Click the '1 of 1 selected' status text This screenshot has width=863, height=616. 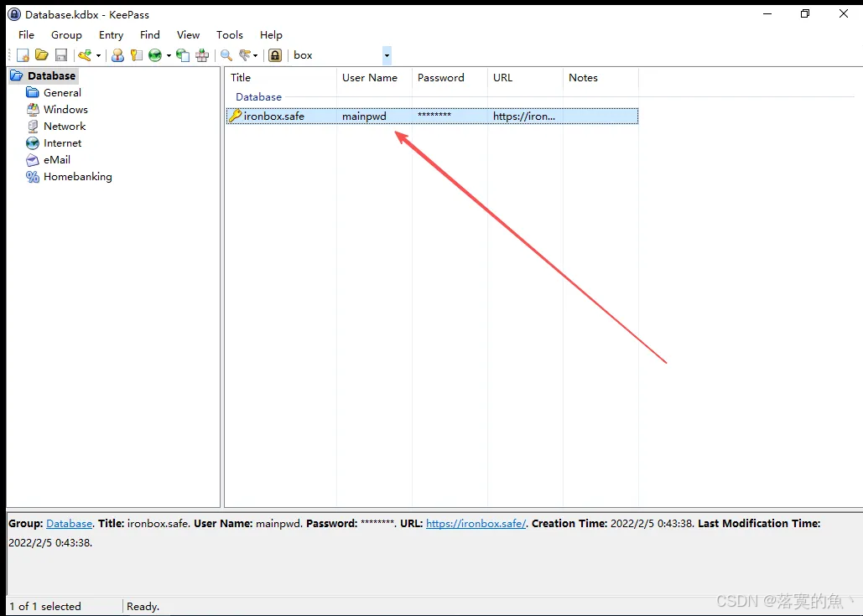coord(45,606)
